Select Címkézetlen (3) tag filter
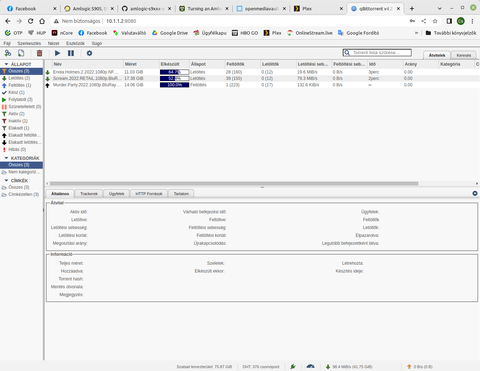Viewport: 480px width, 371px height. [21, 194]
